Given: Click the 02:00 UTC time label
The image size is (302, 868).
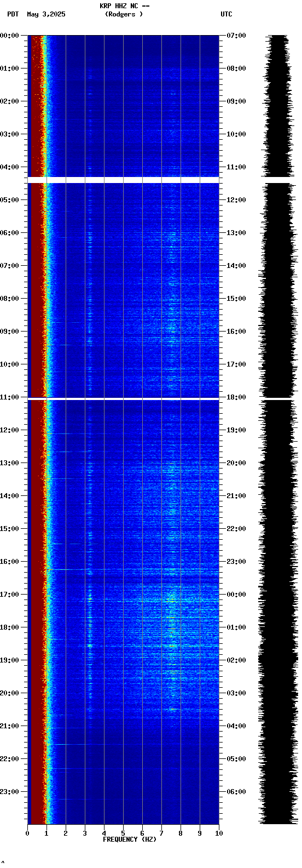Looking at the screenshot, I should 236,660.
